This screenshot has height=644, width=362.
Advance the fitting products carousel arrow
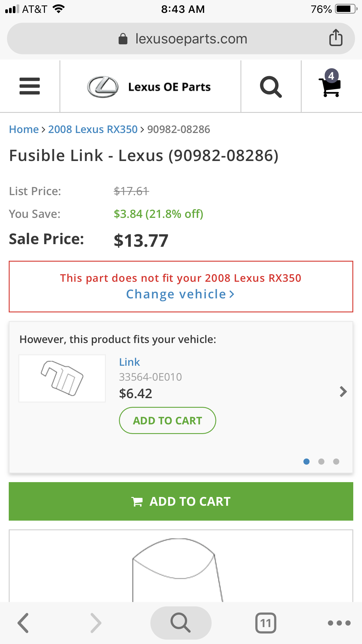point(343,392)
